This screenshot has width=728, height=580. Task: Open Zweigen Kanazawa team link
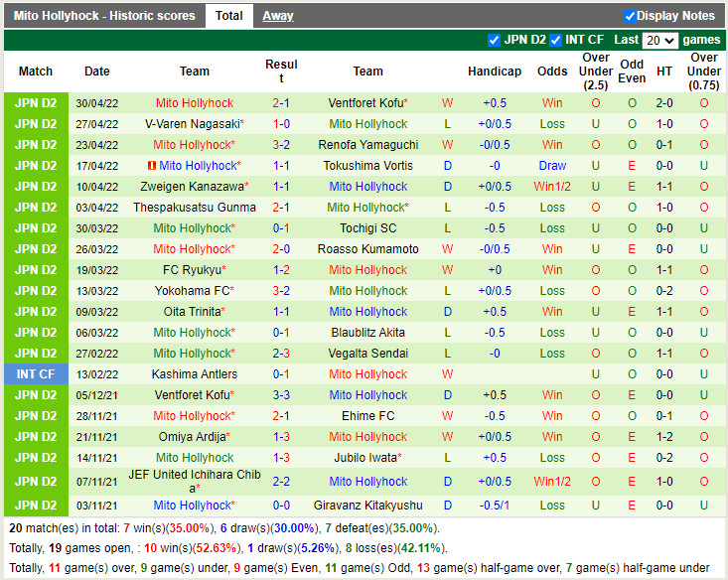[195, 187]
